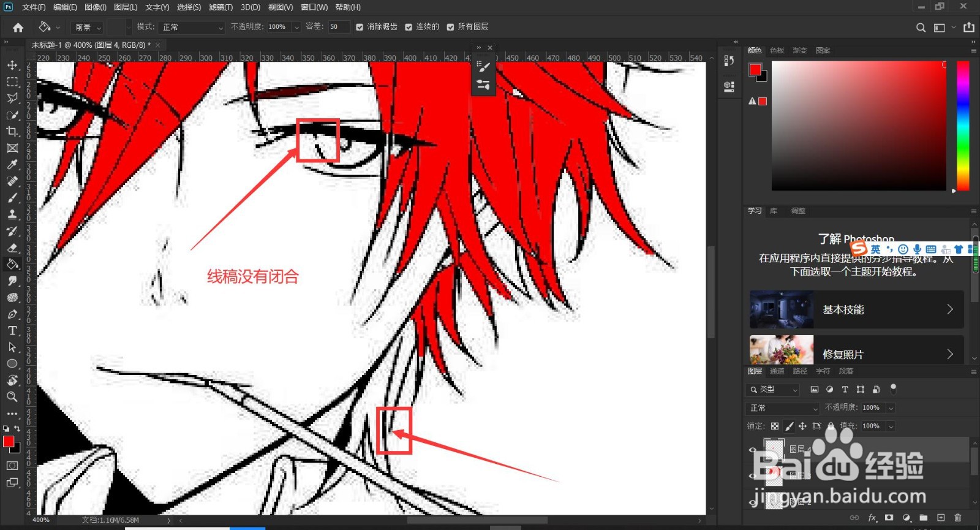980x530 pixels.
Task: Open layer 填充 fill dropdown arrow
Action: [x=891, y=426]
